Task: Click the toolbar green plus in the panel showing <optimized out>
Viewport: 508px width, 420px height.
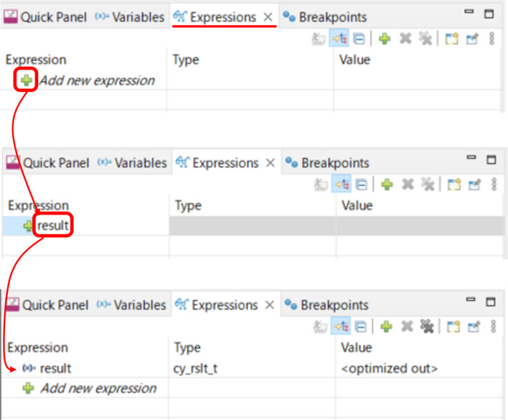Action: click(386, 327)
